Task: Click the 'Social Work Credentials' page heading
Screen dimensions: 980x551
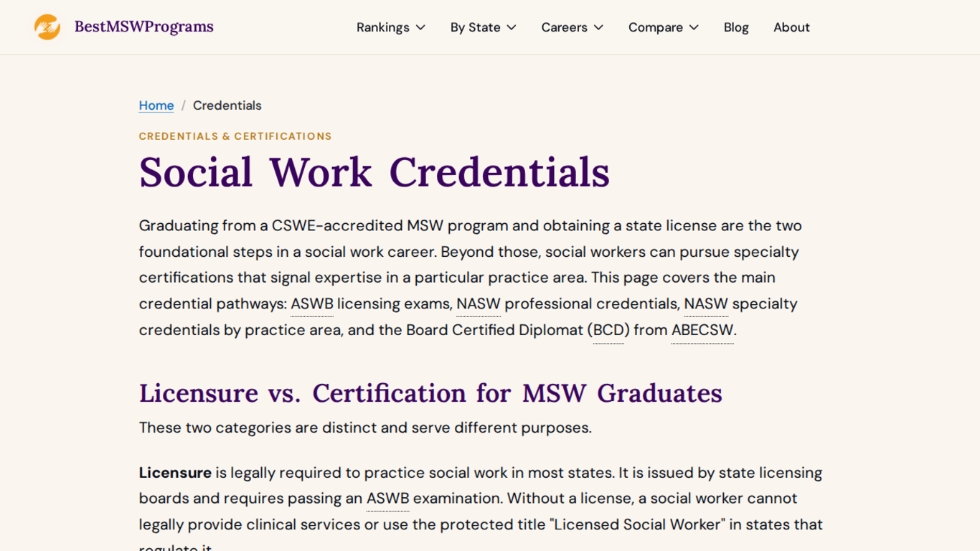Action: pyautogui.click(x=374, y=172)
